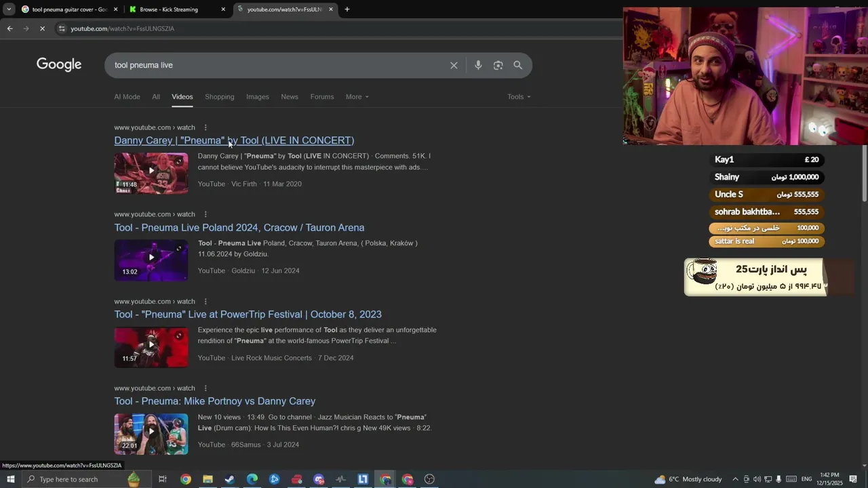
Task: Close the Kick Streaming tab
Action: (223, 9)
